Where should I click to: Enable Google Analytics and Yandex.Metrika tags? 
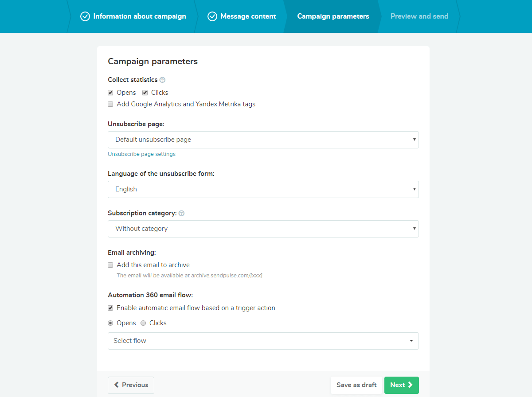point(110,104)
